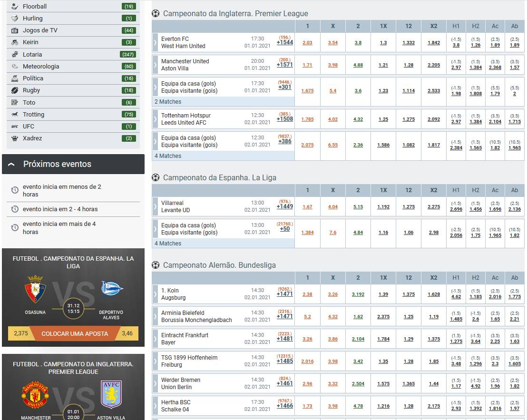Click the Floorball sport icon
527x420 pixels.
click(14, 6)
